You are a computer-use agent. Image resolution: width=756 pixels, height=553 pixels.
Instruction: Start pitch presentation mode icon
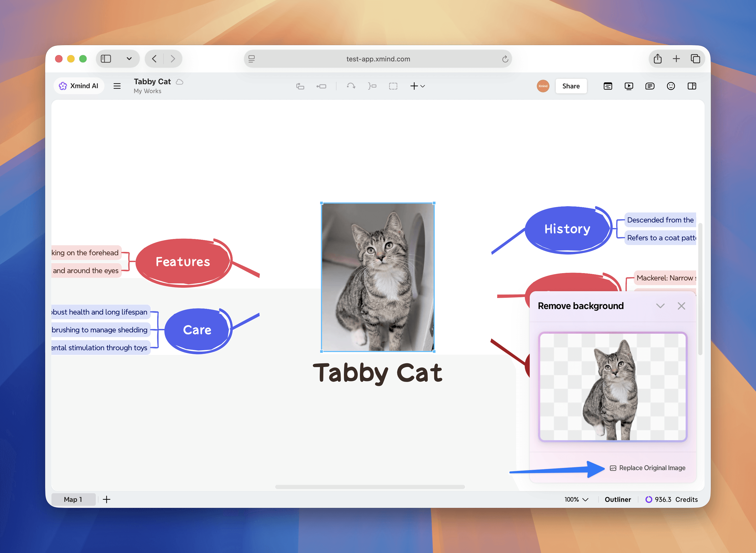pos(629,86)
